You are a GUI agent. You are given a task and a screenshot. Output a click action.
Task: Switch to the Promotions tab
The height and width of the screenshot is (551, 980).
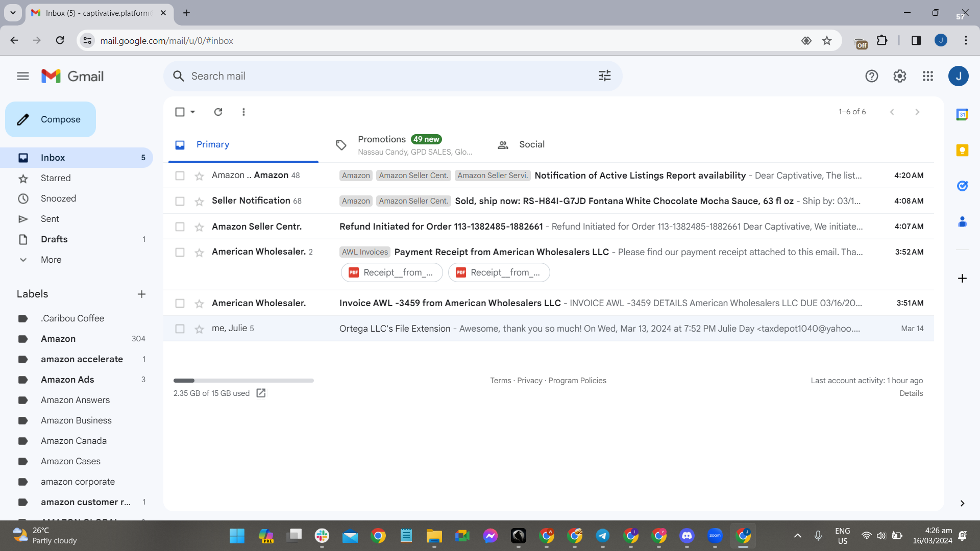405,144
